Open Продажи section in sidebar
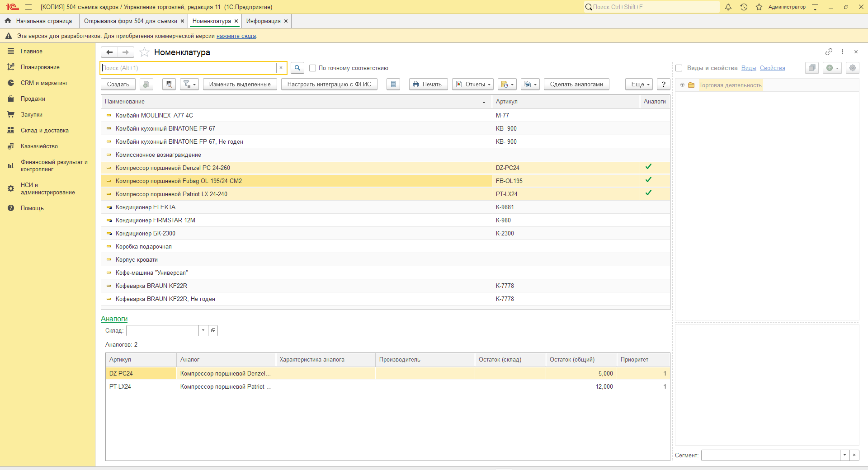This screenshot has height=470, width=868. pos(33,99)
